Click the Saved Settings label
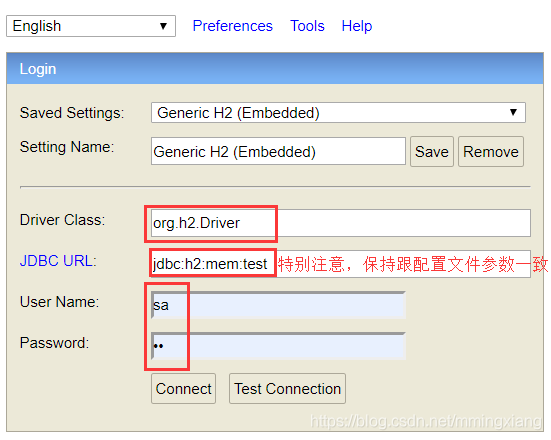 72,113
